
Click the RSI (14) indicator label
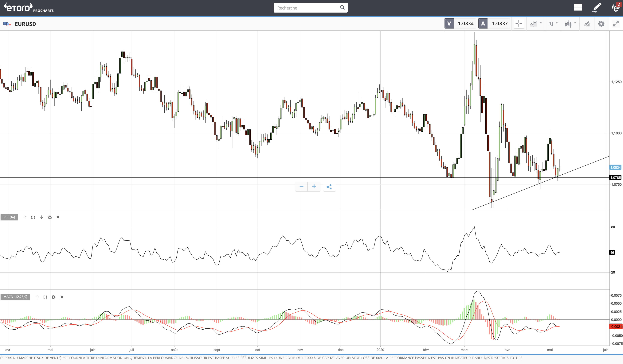9,217
